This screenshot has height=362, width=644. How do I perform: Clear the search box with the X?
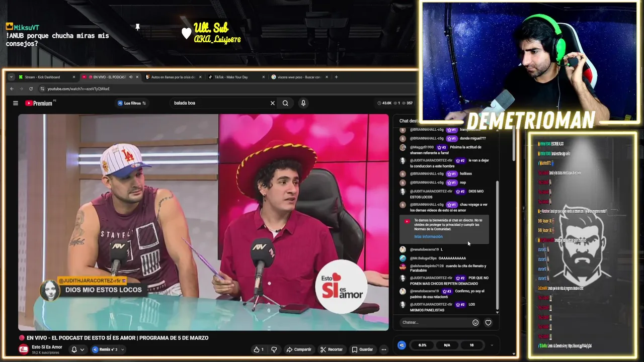click(273, 103)
